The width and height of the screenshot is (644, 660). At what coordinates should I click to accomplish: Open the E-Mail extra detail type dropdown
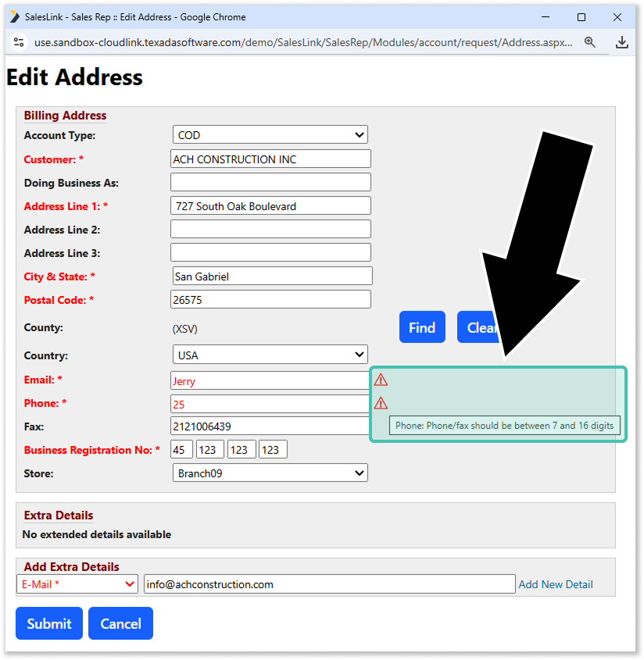[x=77, y=584]
